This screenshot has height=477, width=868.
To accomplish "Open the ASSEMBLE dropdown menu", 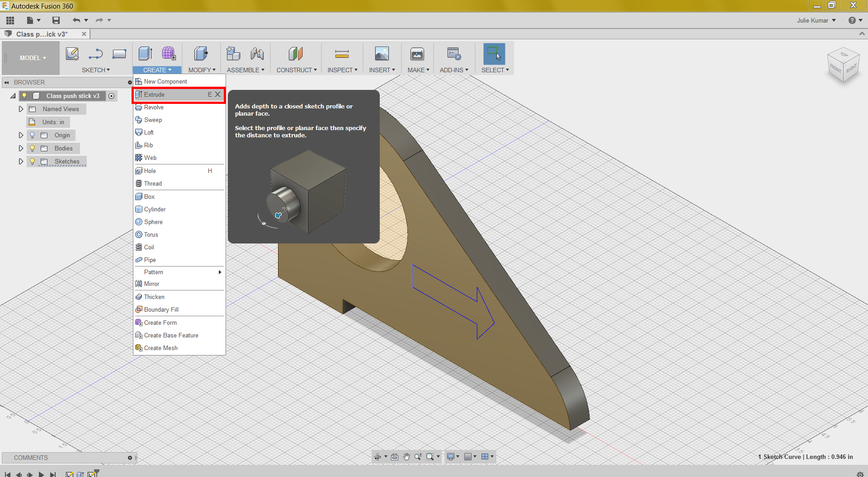I will (245, 70).
